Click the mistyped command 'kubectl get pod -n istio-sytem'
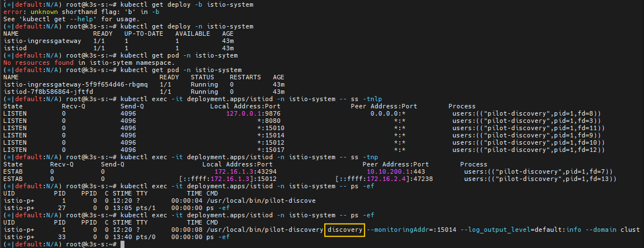644x248 pixels. coord(179,55)
